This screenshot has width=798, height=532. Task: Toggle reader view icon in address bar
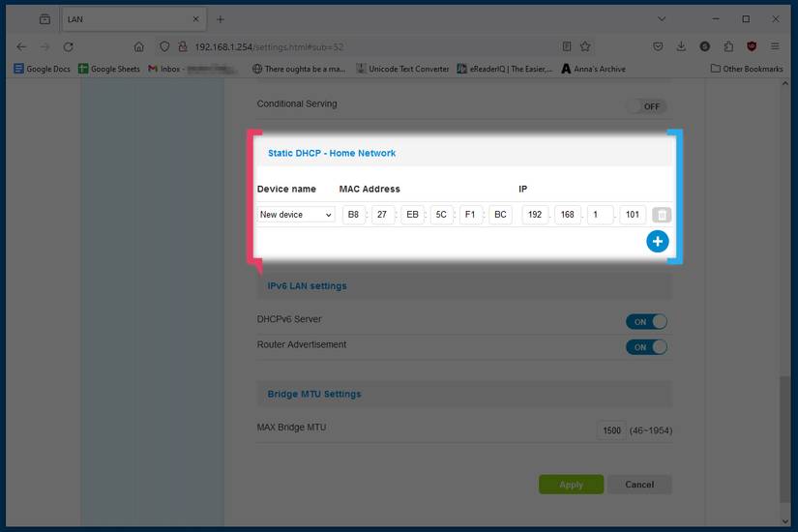pos(567,46)
